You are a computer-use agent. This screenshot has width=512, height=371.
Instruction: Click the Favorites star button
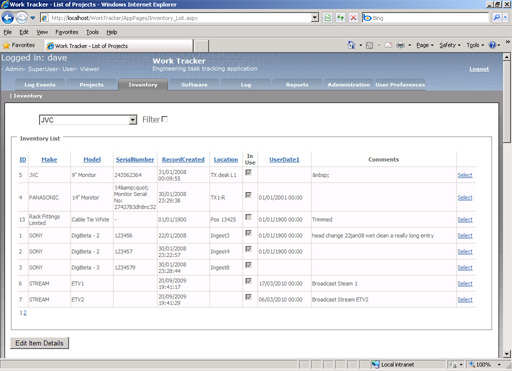click(x=19, y=45)
